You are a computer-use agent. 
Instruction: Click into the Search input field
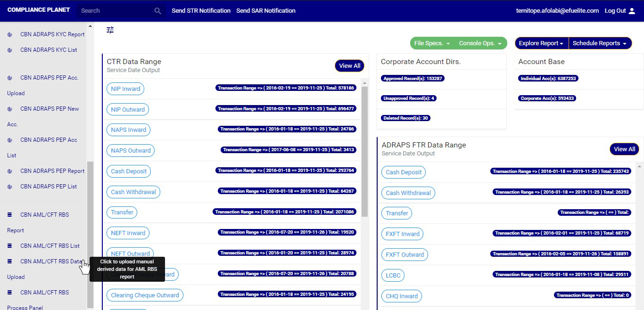tap(116, 11)
